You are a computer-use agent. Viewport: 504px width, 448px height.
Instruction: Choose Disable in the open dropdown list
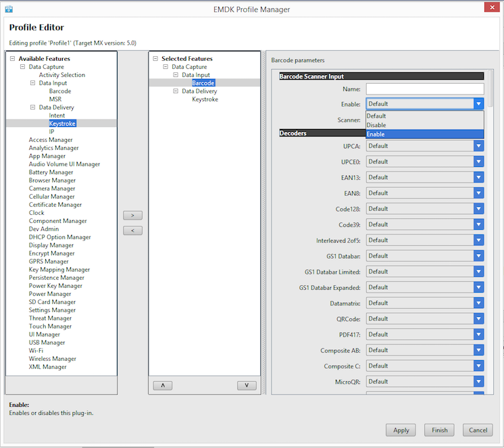424,125
